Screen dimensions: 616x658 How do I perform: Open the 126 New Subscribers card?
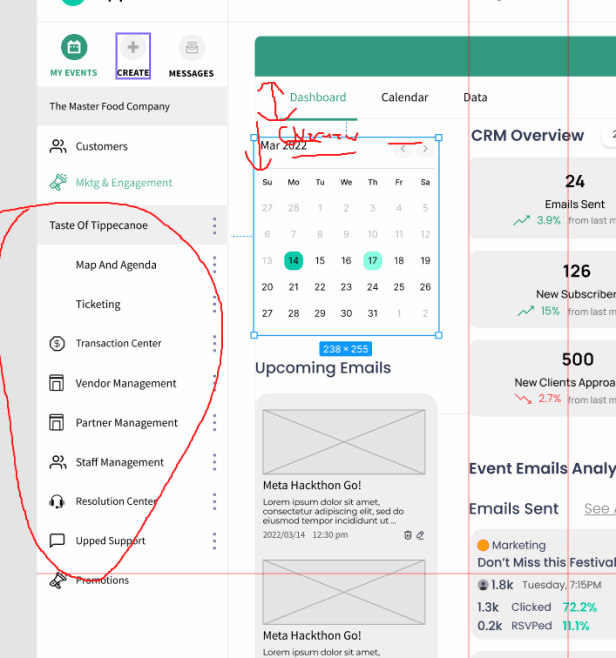(543, 290)
